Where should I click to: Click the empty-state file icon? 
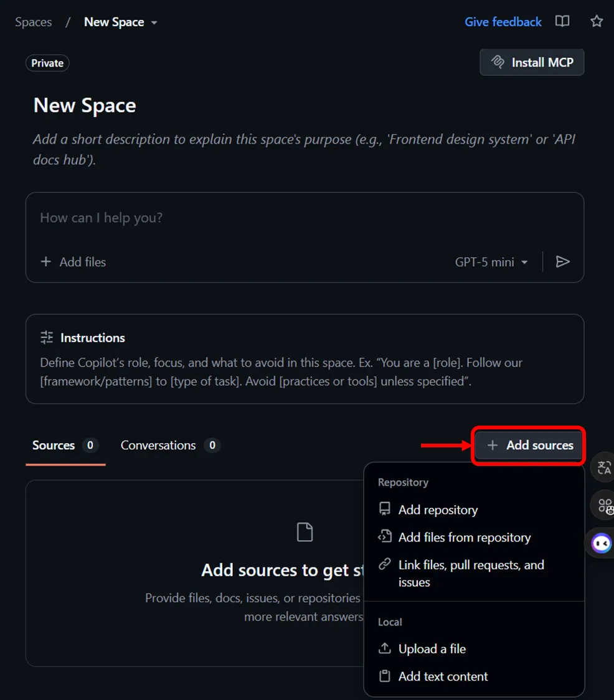(x=305, y=533)
